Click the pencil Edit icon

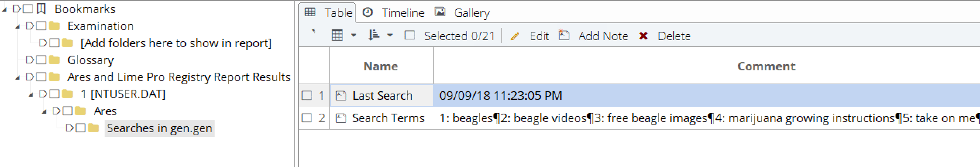click(515, 36)
